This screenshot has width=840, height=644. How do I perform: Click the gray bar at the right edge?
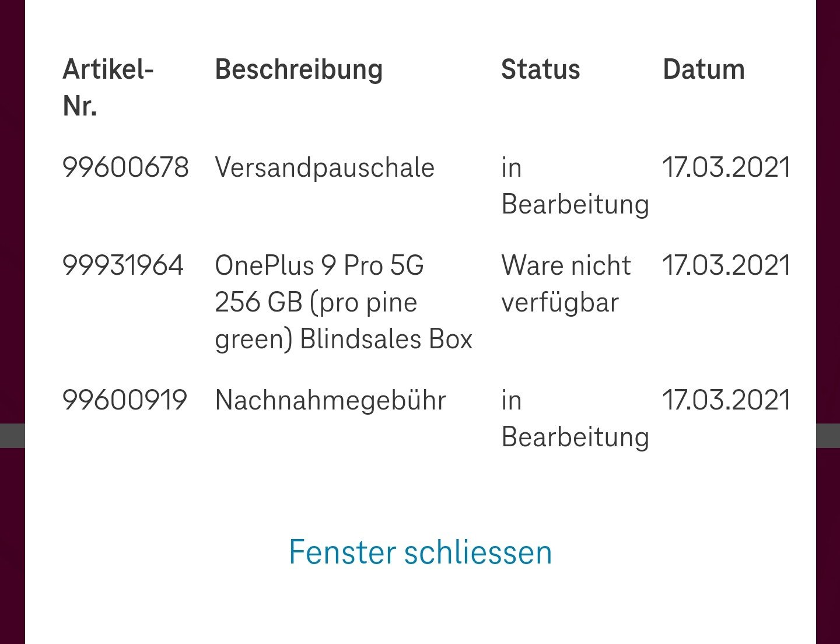(x=828, y=436)
